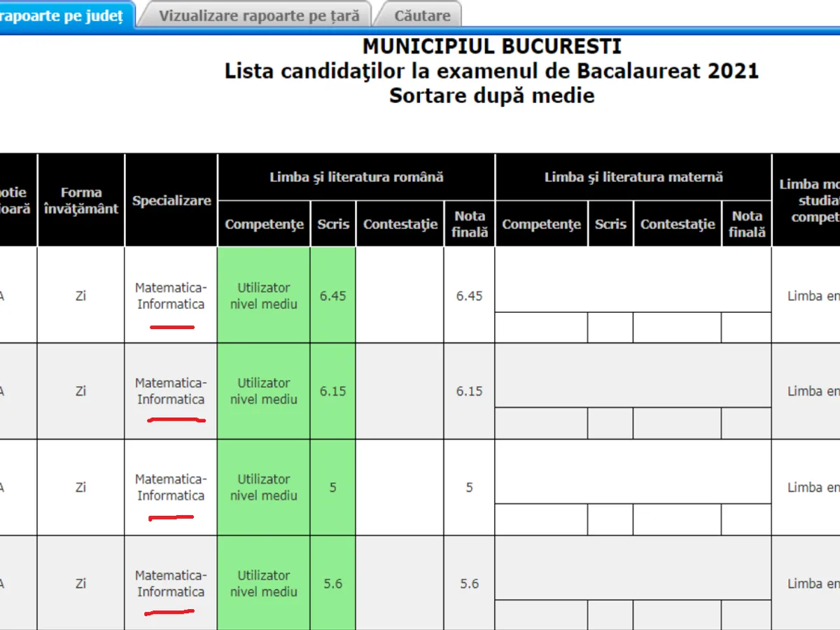Select the green Scris cell showing 6.45

coord(333,295)
